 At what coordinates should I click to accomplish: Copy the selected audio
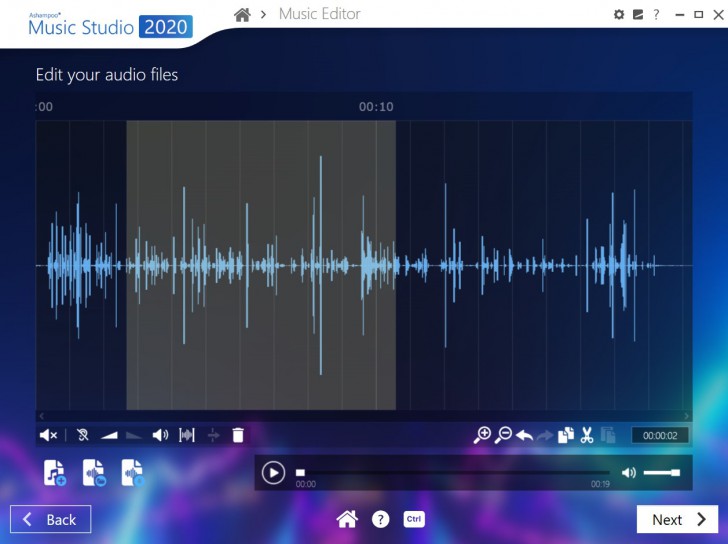click(566, 435)
